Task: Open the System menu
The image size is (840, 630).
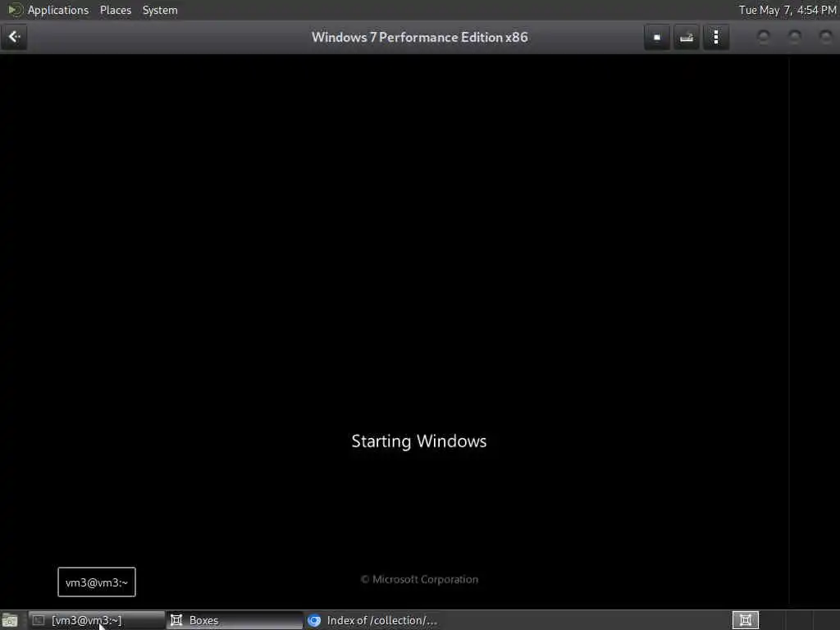Action: pyautogui.click(x=160, y=10)
